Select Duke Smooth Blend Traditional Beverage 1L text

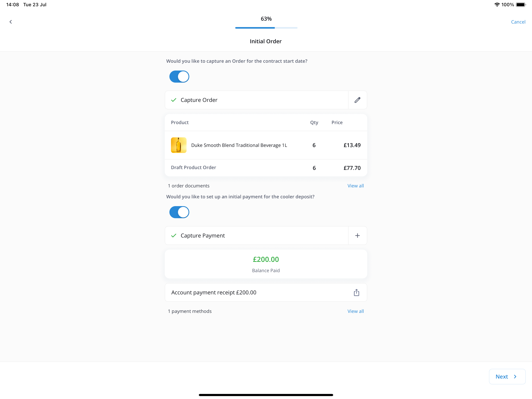tap(239, 145)
